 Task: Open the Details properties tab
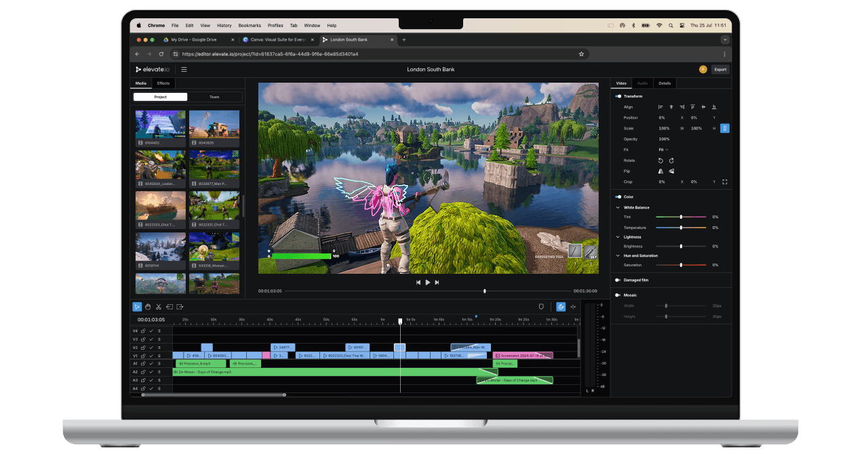point(665,83)
